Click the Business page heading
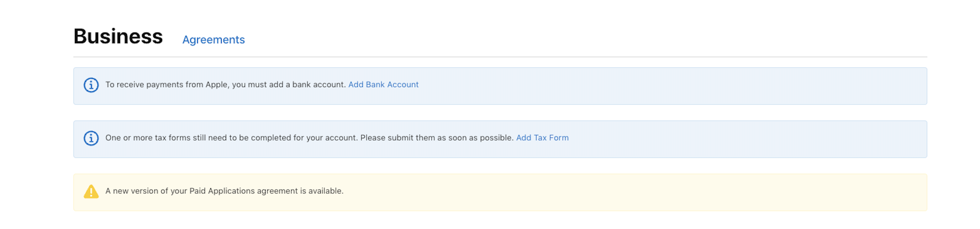Viewport: 980px width, 229px height. click(118, 37)
